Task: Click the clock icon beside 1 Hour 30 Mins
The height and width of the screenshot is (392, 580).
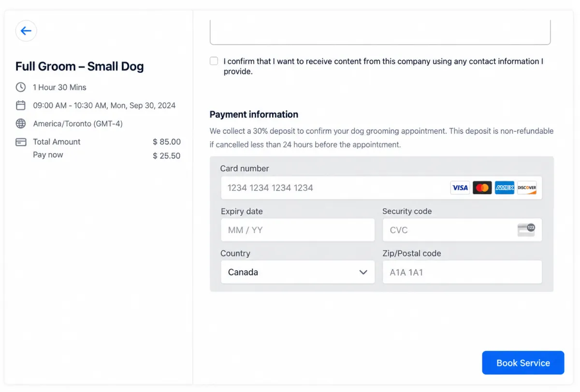Action: coord(21,87)
